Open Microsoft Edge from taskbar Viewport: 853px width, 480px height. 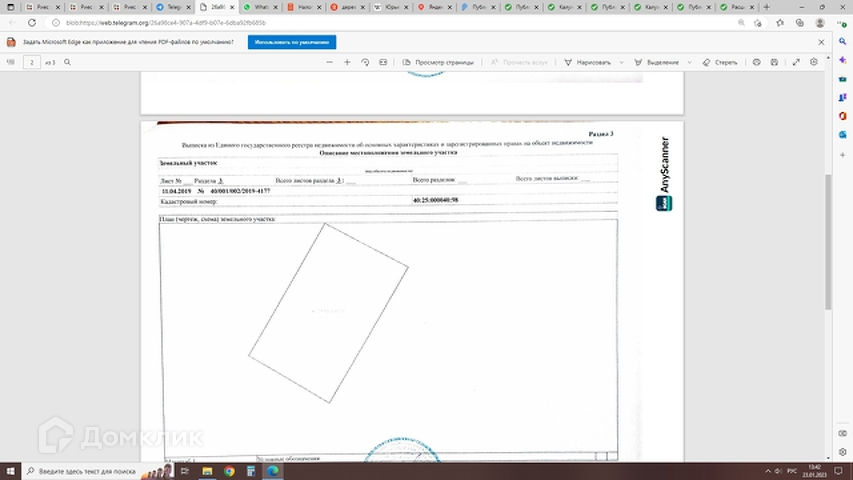pos(273,471)
